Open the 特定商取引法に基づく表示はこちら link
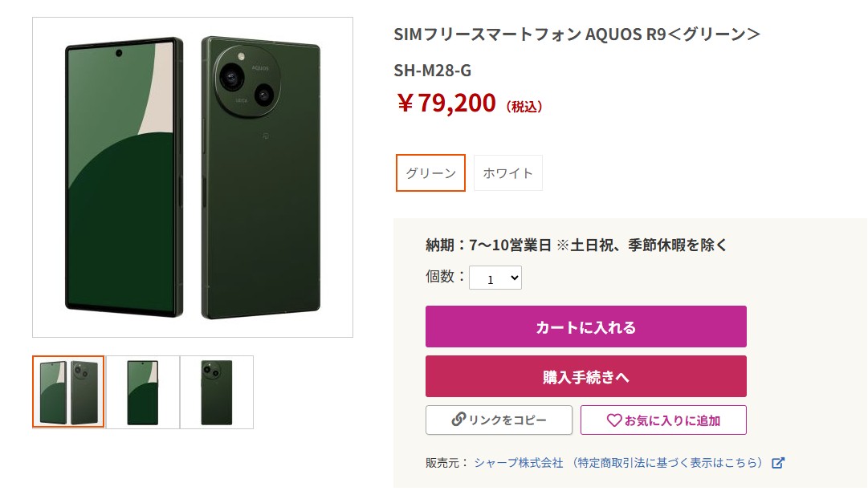 pos(666,463)
